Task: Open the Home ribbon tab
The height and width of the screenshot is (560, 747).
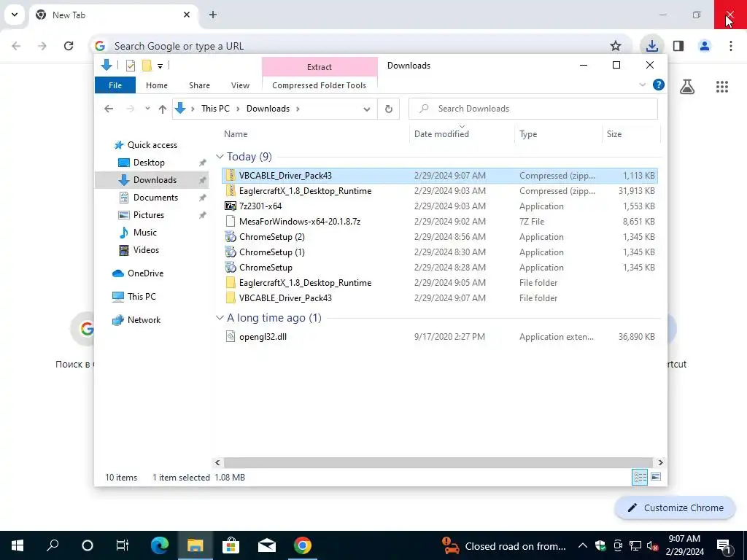Action: point(157,85)
